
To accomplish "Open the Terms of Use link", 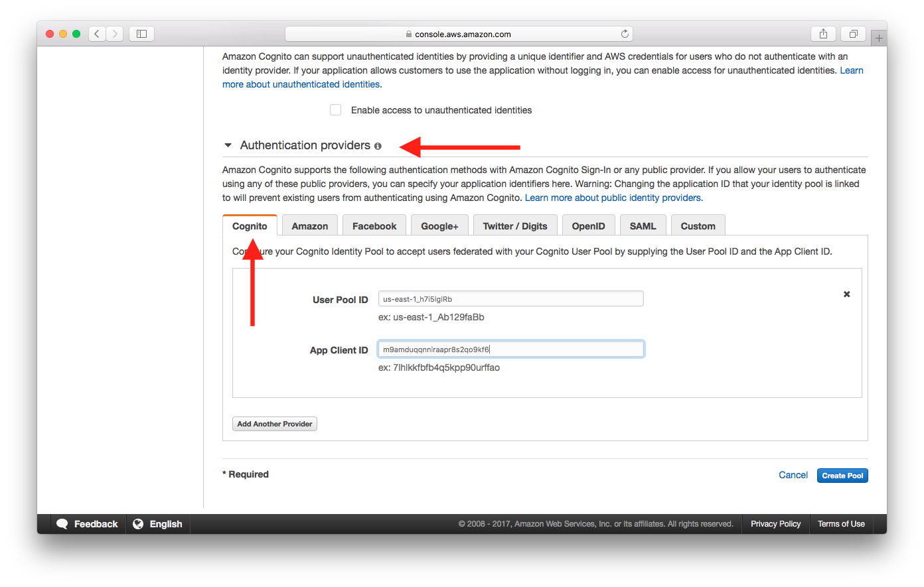I will tap(842, 524).
